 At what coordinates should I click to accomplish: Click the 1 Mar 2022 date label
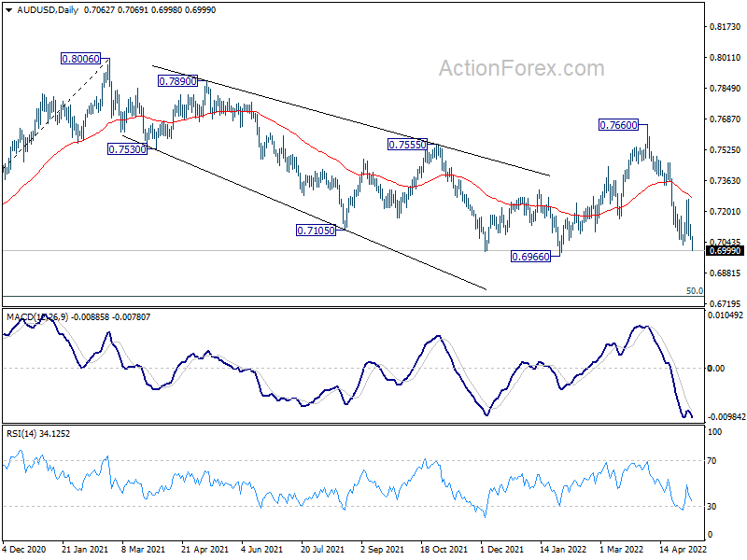coord(622,550)
